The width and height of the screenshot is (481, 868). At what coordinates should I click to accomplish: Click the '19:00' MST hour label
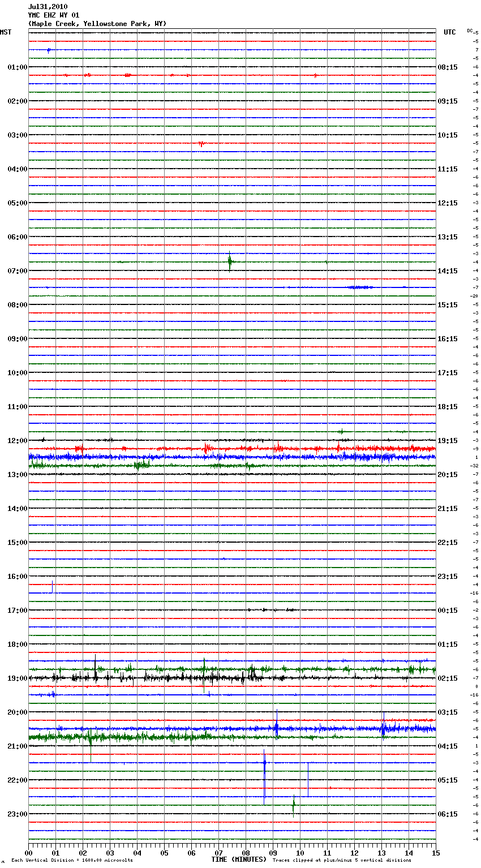(18, 678)
